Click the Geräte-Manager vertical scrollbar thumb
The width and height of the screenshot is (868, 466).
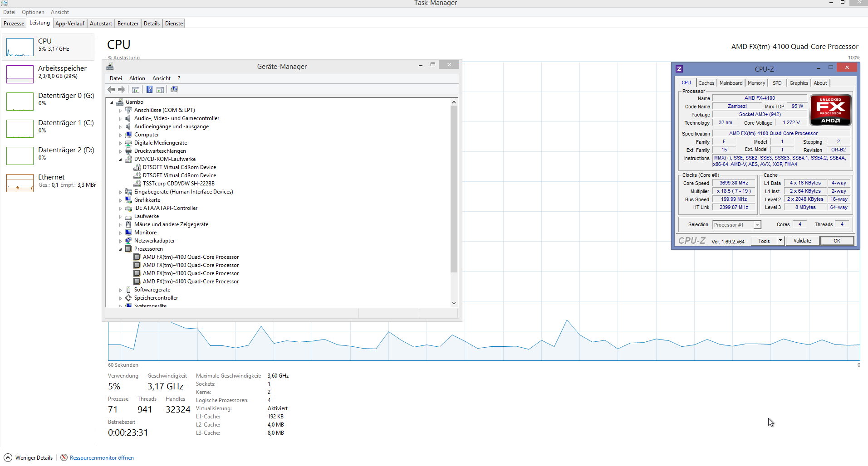pyautogui.click(x=454, y=189)
